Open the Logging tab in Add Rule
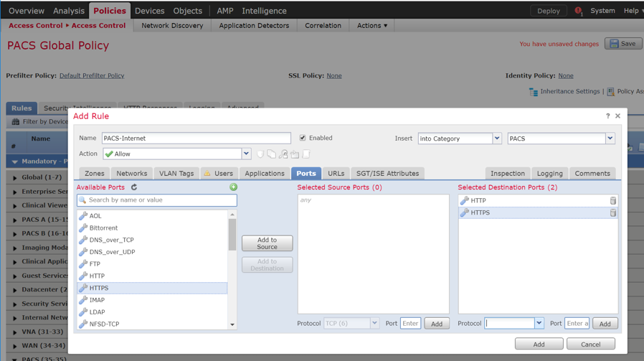The image size is (644, 361). point(549,174)
